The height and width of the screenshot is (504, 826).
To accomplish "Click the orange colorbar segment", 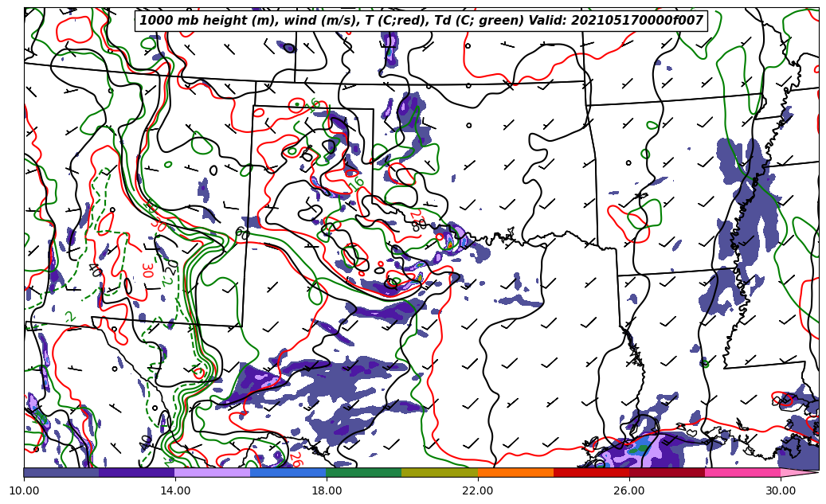I will [515, 472].
